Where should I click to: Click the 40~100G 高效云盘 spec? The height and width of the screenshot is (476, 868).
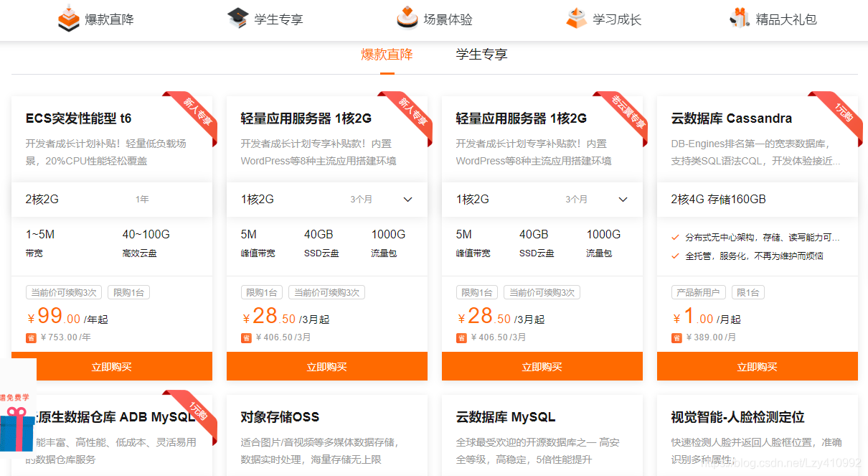[146, 243]
